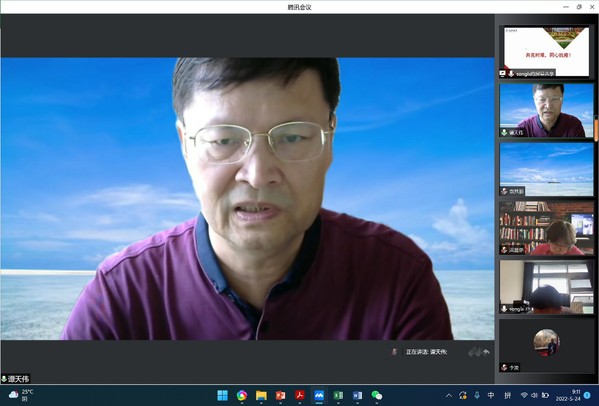The height and width of the screenshot is (406, 599).
Task: Click the muted mic icon on the bookshelf thumbnail
Action: [x=504, y=250]
